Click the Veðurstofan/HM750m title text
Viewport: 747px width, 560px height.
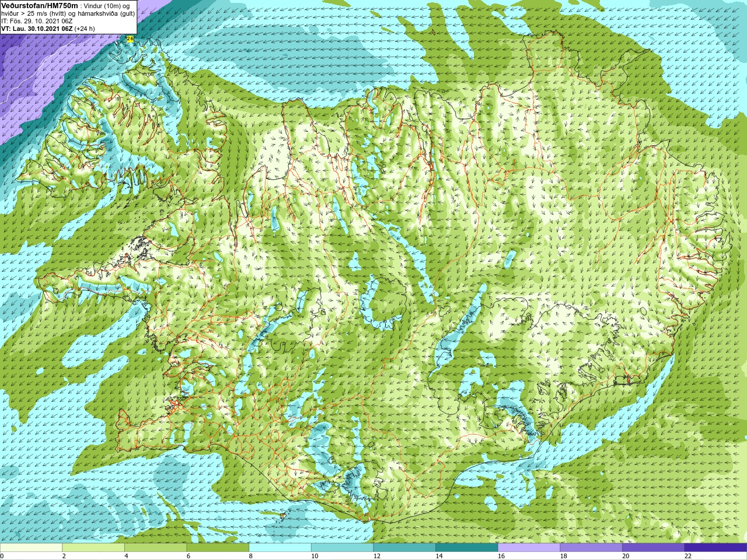[40, 5]
